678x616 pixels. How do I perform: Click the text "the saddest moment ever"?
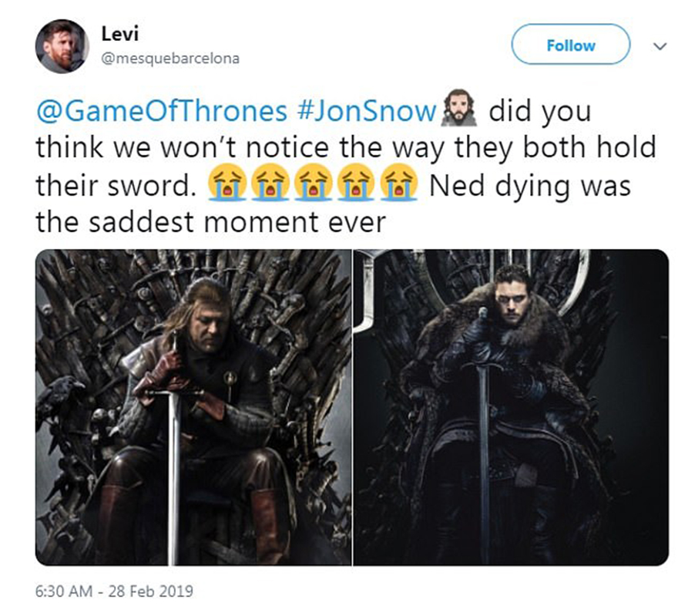pos(210,223)
